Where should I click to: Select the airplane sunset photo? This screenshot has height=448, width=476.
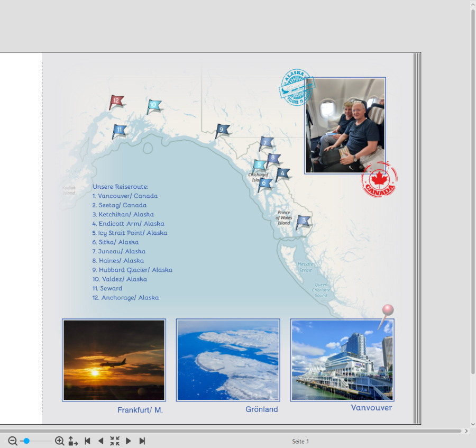coord(114,360)
